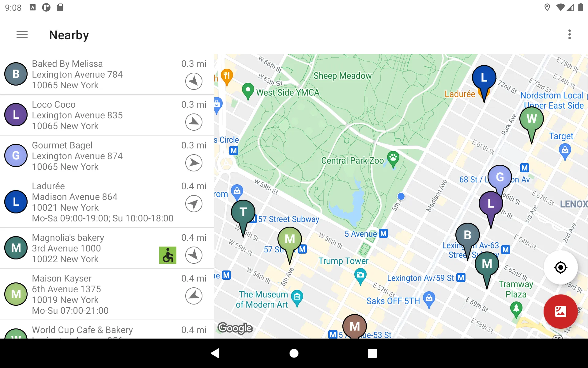Open the hamburger menu icon

click(x=21, y=35)
